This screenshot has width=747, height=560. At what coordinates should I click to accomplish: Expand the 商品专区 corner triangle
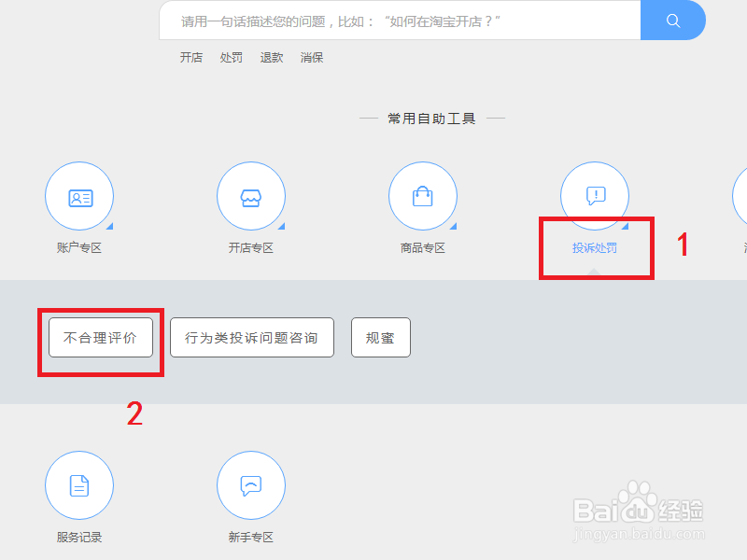(x=454, y=226)
